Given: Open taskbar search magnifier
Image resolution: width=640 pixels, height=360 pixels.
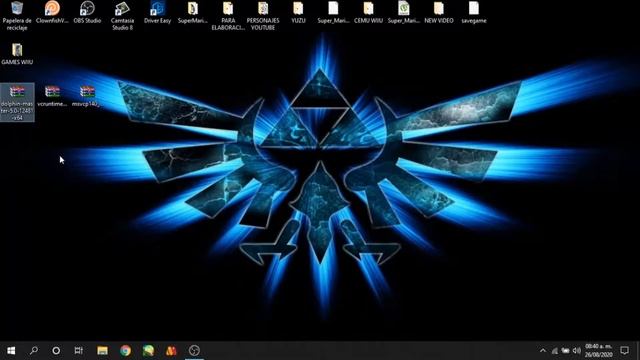Looking at the screenshot, I should [x=34, y=351].
